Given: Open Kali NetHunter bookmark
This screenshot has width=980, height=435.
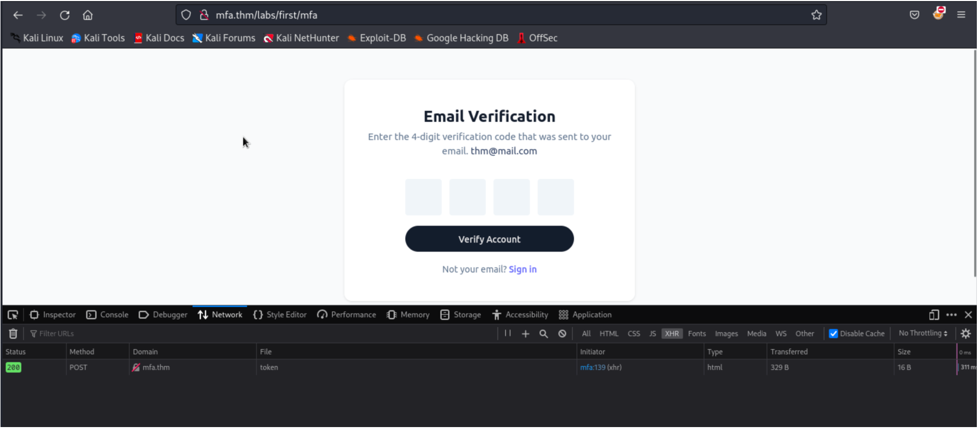Looking at the screenshot, I should coord(302,38).
